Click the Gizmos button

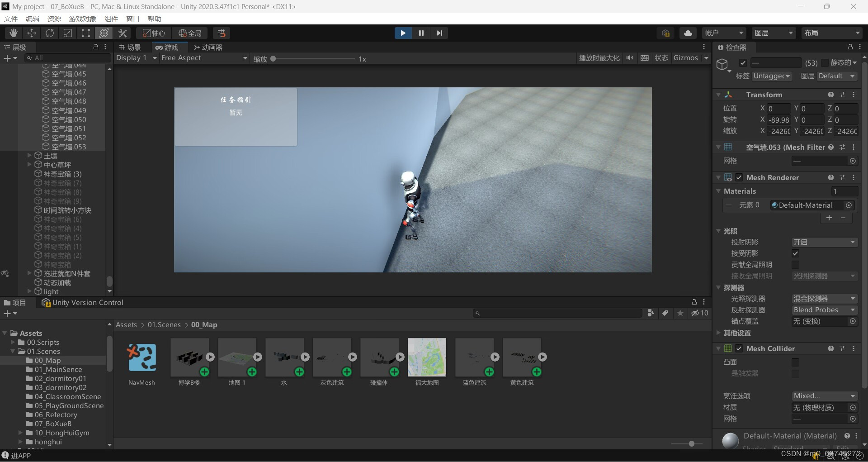tap(686, 58)
